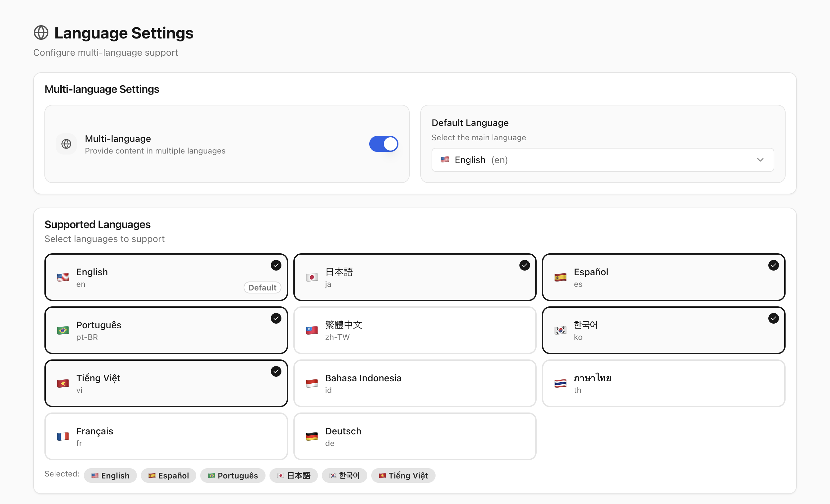
Task: Click the globe icon beside Language Settings title
Action: click(41, 33)
